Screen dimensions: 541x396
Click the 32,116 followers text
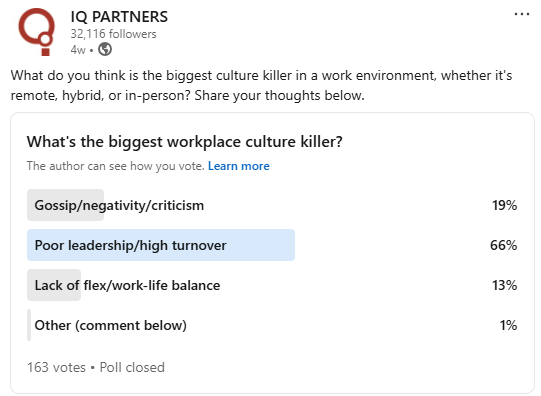pos(113,34)
